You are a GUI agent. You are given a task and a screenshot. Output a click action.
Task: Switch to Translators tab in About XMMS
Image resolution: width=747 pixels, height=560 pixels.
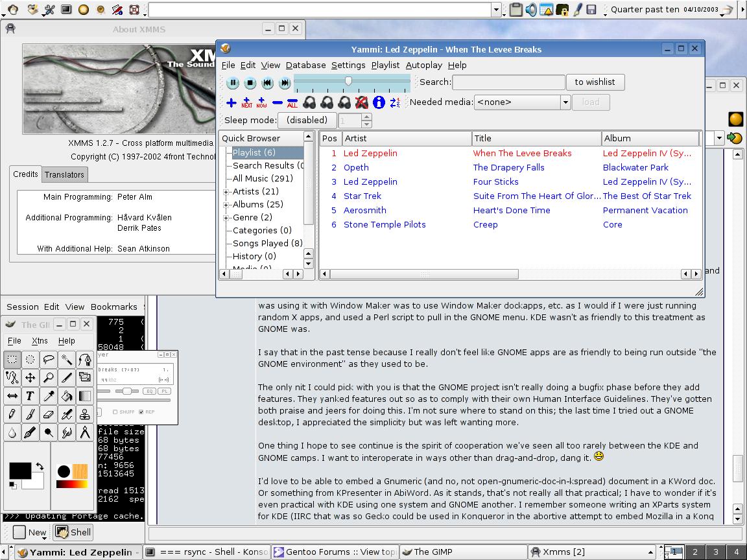tap(64, 175)
